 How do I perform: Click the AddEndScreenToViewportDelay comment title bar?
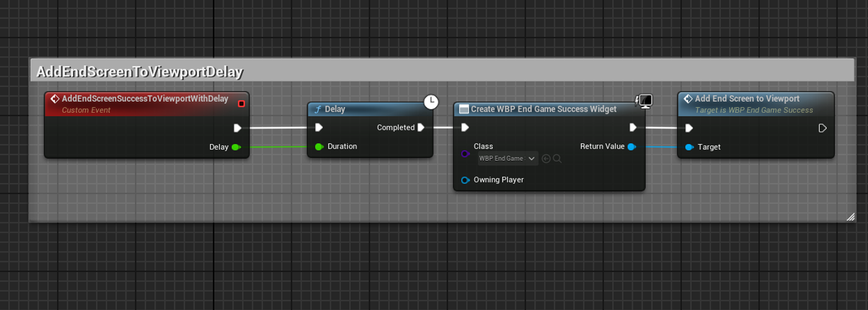(139, 72)
